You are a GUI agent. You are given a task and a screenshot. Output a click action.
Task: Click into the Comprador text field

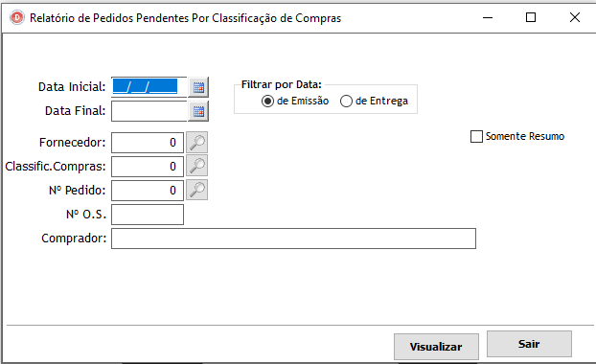[x=293, y=239]
